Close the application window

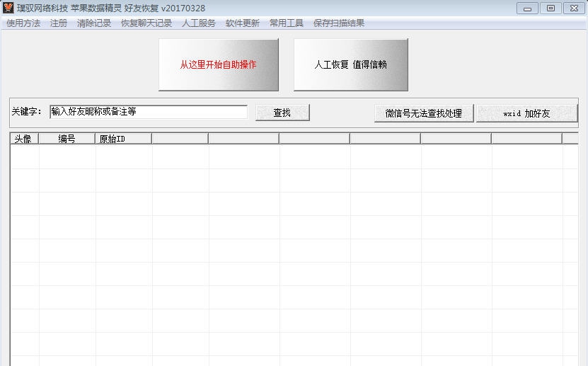point(574,8)
